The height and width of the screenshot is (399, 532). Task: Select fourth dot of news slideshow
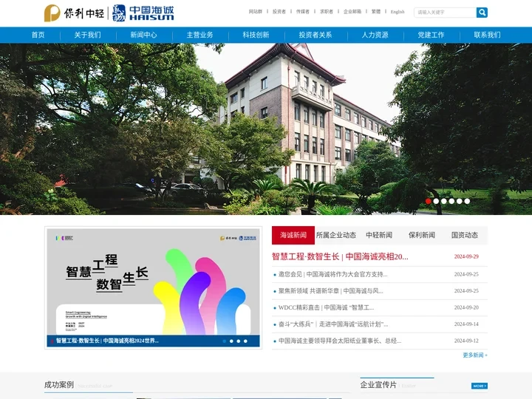click(245, 341)
